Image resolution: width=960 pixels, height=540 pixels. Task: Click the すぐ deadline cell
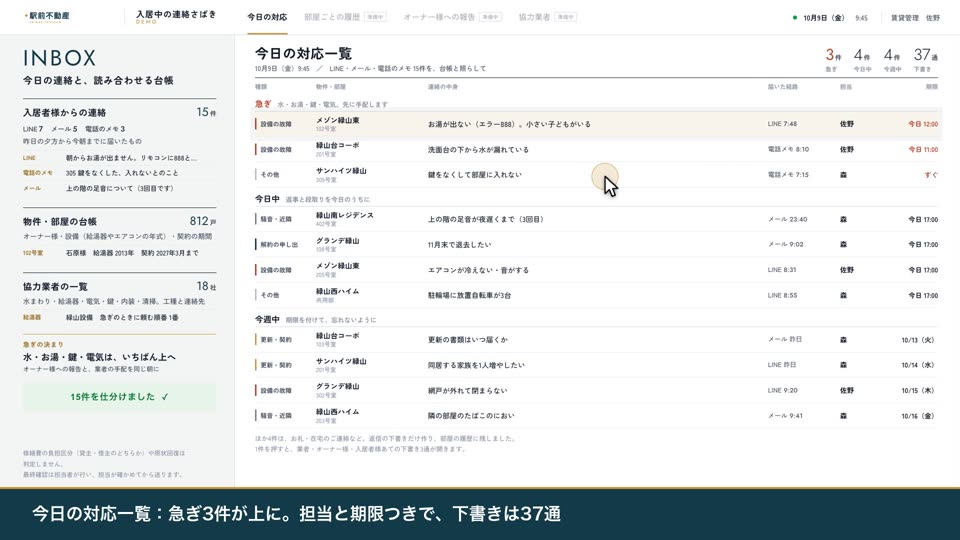[x=931, y=175]
